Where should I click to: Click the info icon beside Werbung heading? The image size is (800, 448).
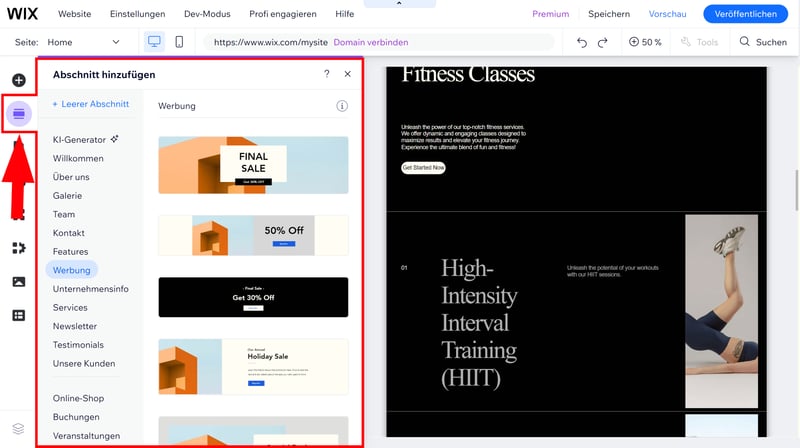click(342, 106)
